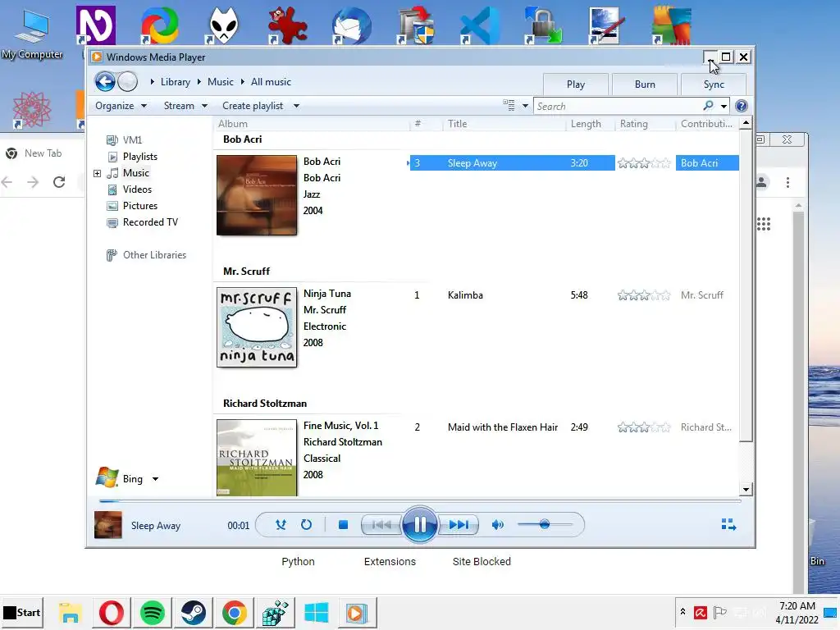Open the Create playlist dropdown arrow
The height and width of the screenshot is (630, 840).
coord(296,106)
